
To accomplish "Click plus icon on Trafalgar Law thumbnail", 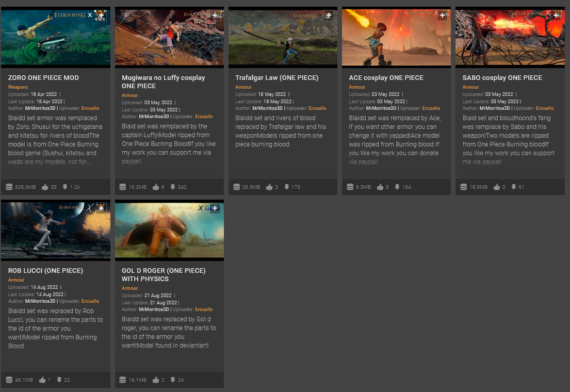I will pyautogui.click(x=328, y=15).
